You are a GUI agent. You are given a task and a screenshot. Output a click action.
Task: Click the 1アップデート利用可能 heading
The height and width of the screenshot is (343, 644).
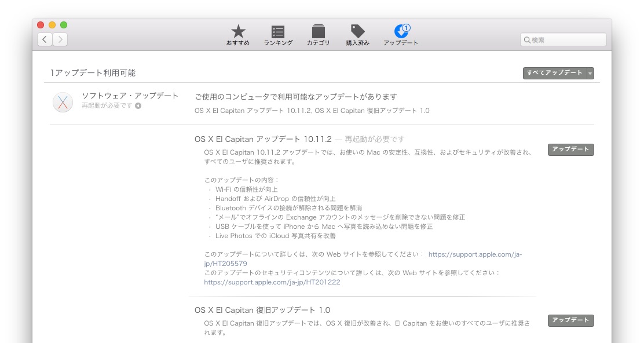(93, 73)
